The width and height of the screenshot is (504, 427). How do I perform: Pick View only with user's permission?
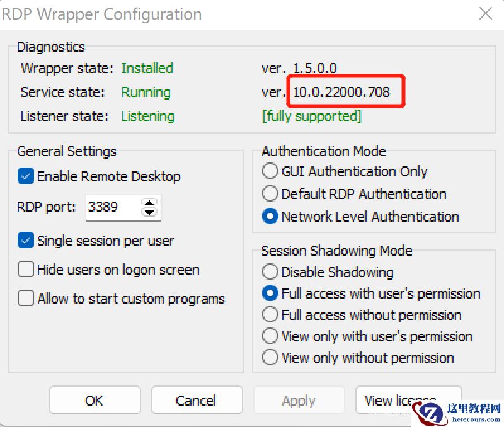[x=270, y=336]
